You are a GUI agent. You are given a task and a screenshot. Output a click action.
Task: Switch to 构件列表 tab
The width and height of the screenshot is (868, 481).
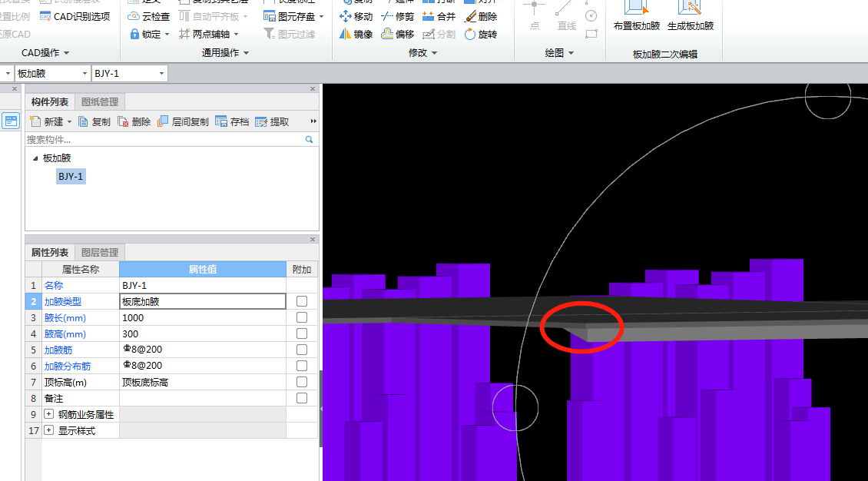[50, 102]
